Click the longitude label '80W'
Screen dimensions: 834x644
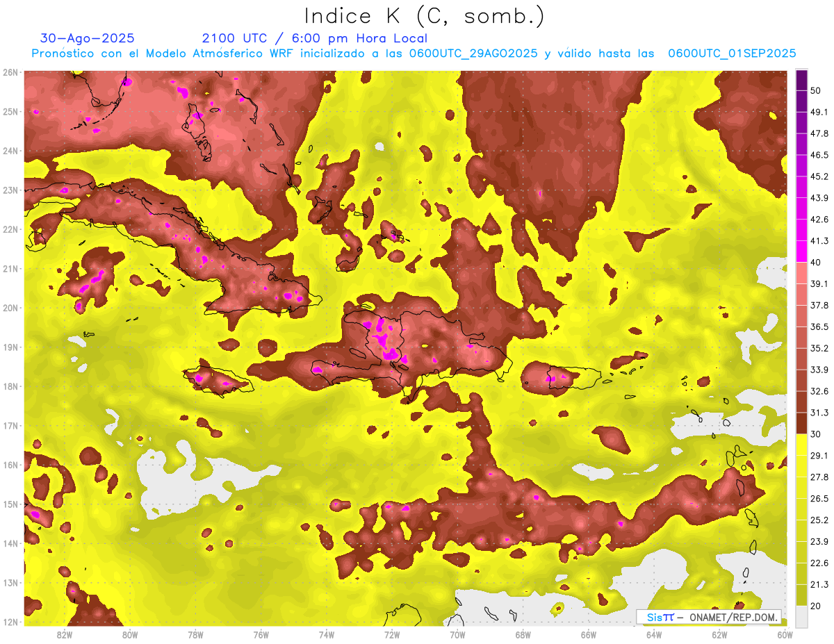point(130,634)
